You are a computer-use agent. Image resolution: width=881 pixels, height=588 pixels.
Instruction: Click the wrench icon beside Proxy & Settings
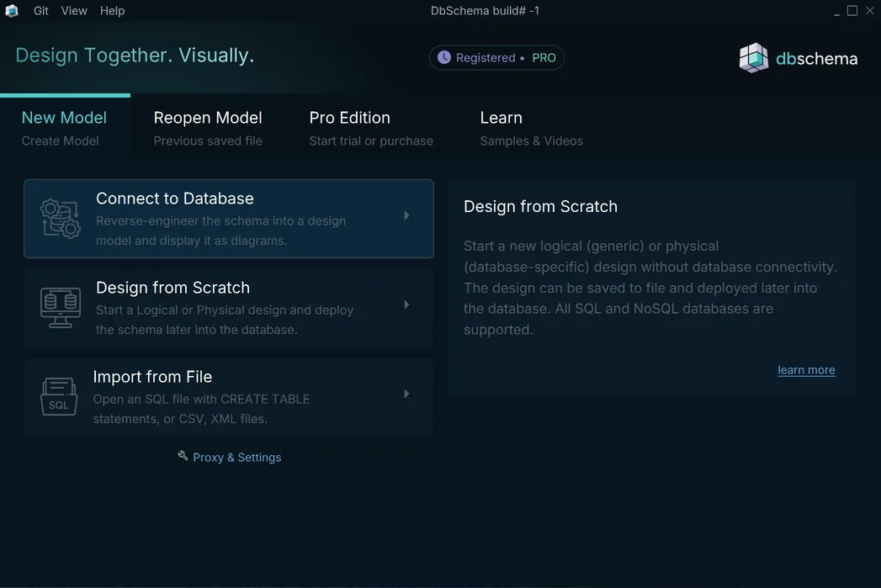tap(183, 455)
